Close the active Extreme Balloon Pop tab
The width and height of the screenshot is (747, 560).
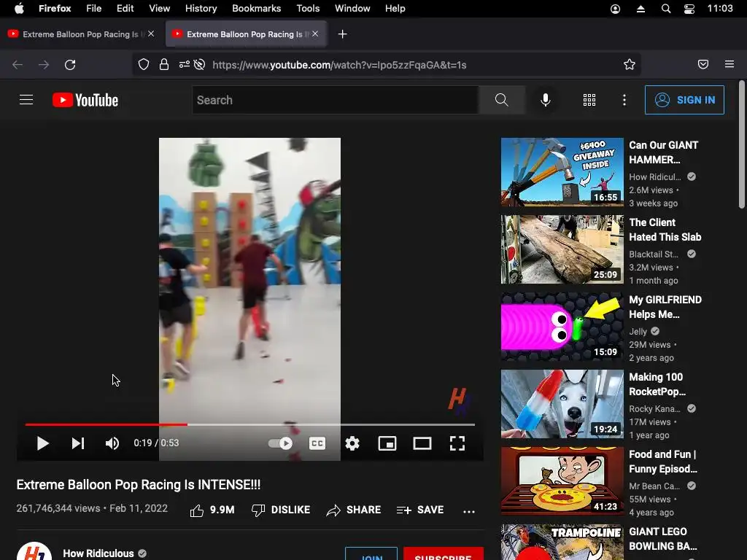(315, 34)
